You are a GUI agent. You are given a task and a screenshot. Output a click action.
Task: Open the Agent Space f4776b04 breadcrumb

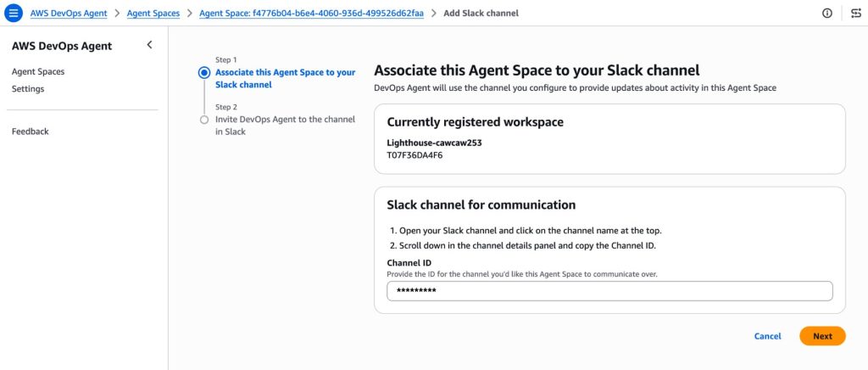(x=311, y=14)
